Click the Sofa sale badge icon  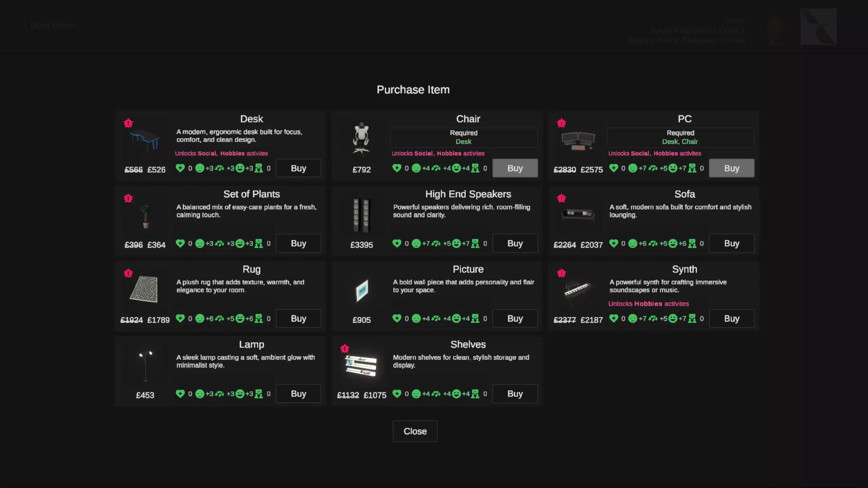click(x=561, y=198)
